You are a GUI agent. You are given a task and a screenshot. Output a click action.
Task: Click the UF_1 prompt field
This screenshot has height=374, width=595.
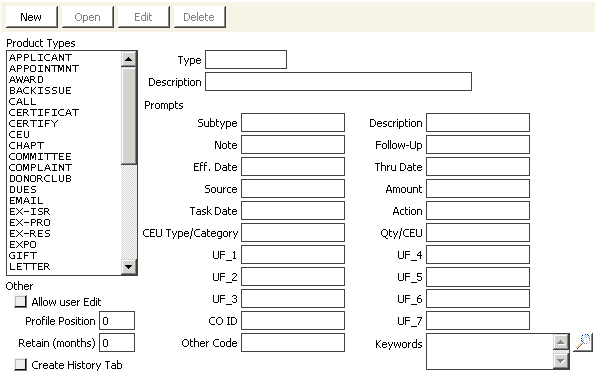pyautogui.click(x=293, y=255)
